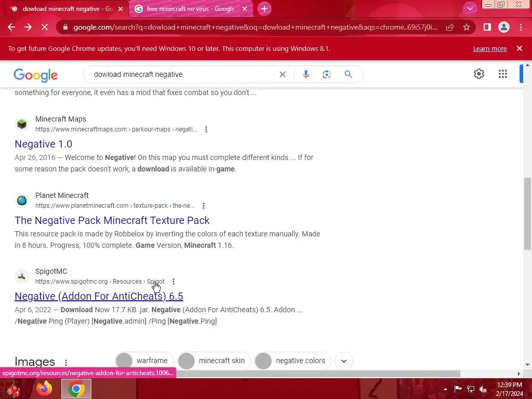This screenshot has height=399, width=532.
Task: Click the Planet Minecraft globe icon
Action: [x=22, y=200]
